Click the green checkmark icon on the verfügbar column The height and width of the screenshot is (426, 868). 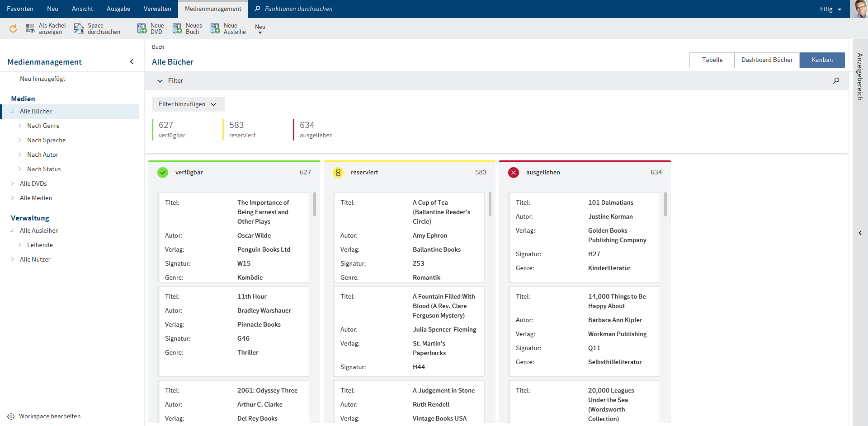coord(163,172)
